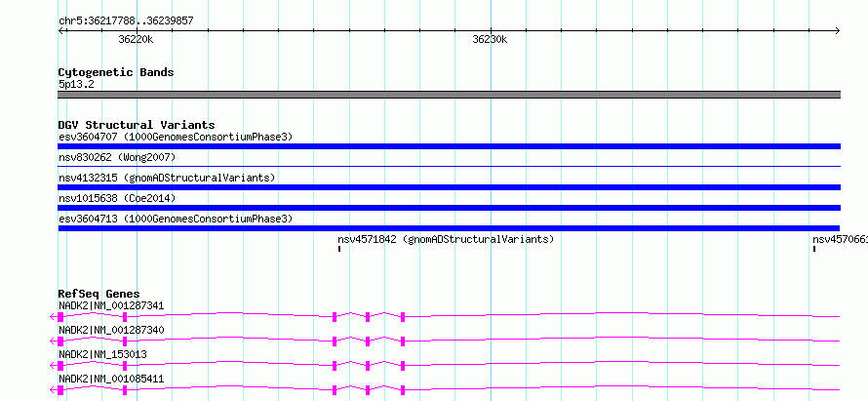
Task: Click the 36220k ruler tick label
Action: click(x=137, y=39)
